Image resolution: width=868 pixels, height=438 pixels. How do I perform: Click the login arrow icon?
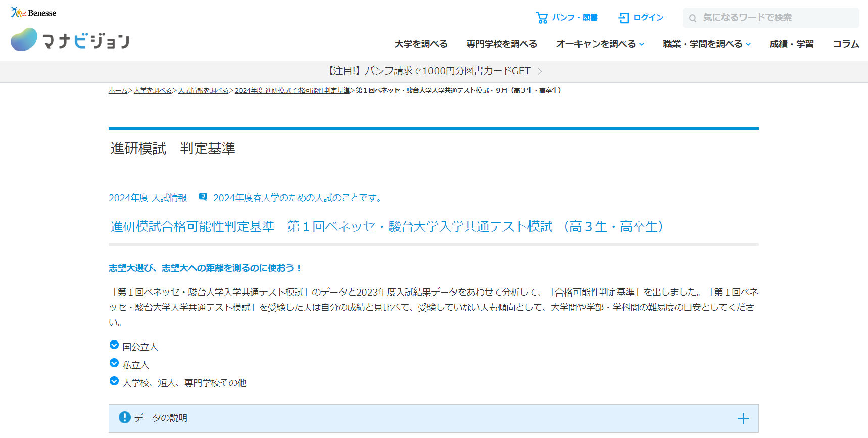(623, 18)
